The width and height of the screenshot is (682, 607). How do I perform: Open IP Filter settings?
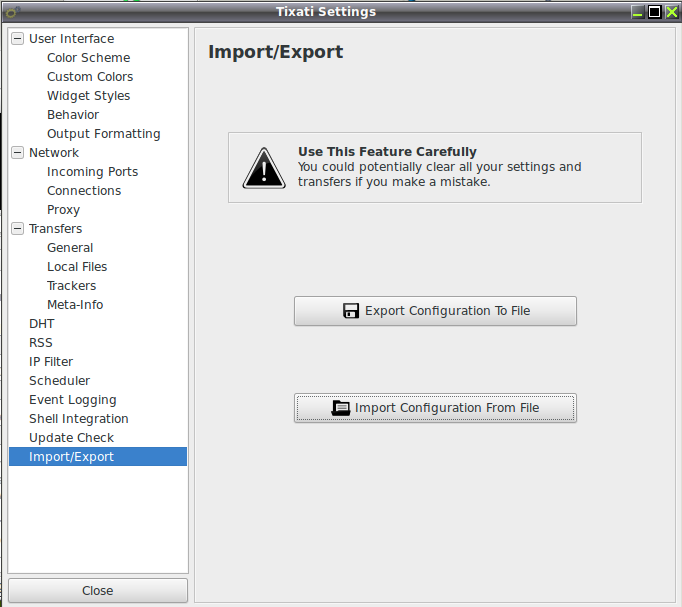tap(51, 362)
